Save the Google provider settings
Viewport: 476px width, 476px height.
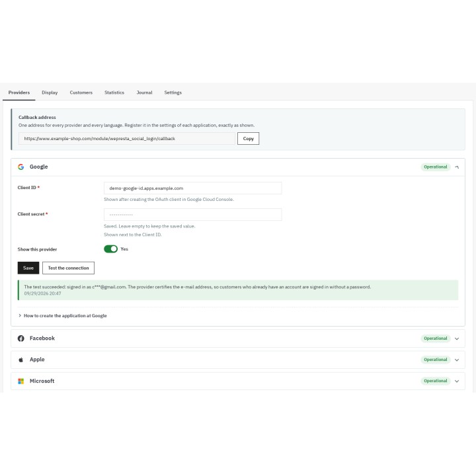tap(28, 268)
